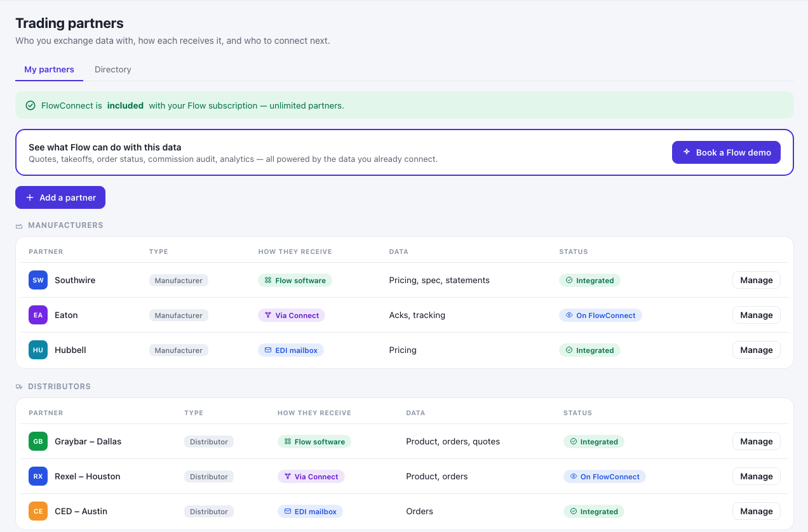
Task: Click Rexel's 'Product, orders' data cell
Action: coord(436,476)
